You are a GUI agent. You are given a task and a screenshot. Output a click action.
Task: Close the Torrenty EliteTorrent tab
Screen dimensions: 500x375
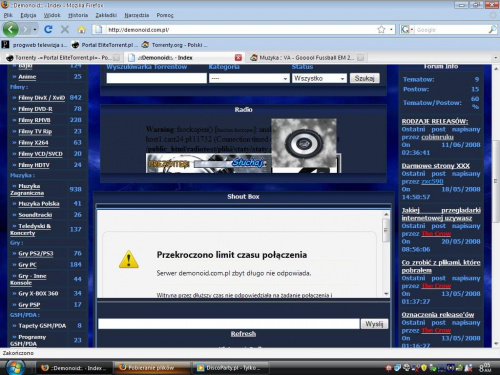click(x=116, y=58)
